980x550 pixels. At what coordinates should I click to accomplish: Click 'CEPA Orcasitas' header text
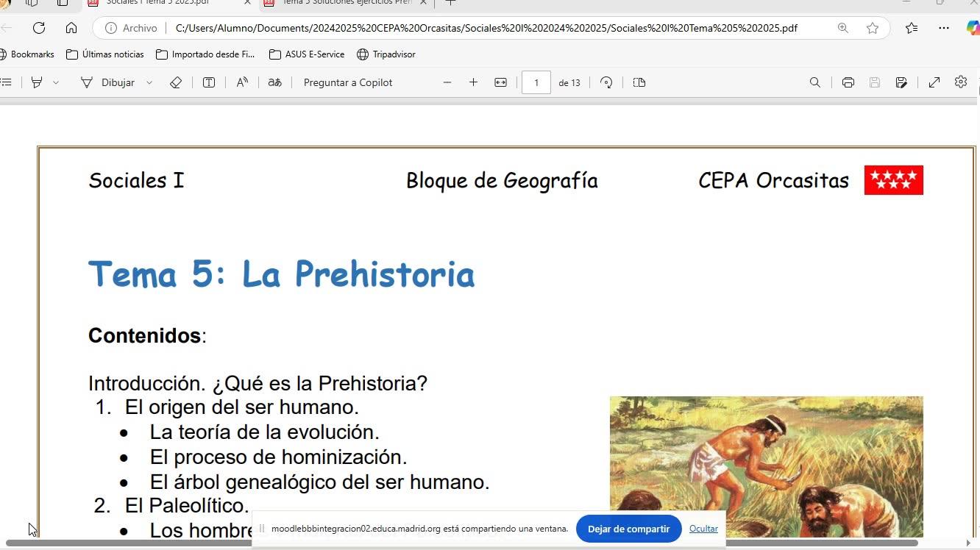(x=773, y=181)
